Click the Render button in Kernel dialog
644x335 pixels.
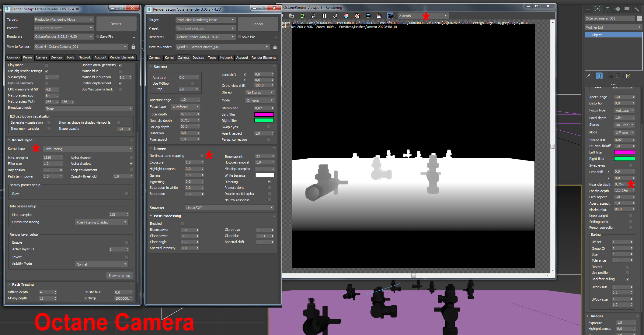pos(116,24)
